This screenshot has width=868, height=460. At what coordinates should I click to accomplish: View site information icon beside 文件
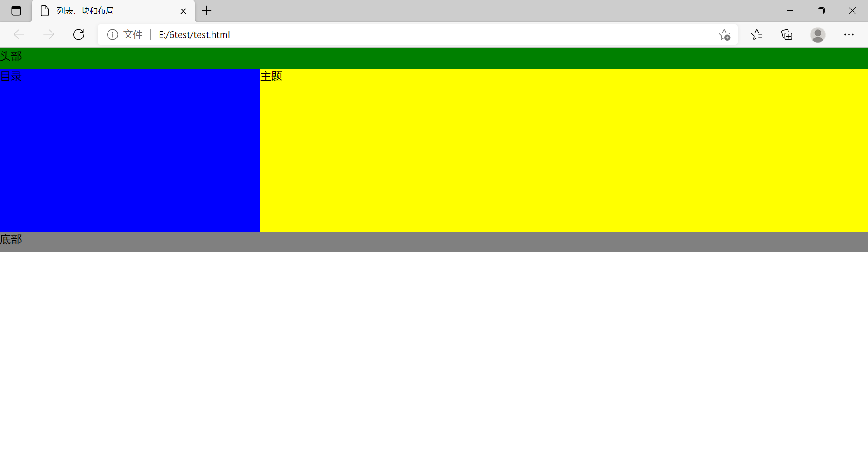pyautogui.click(x=113, y=35)
